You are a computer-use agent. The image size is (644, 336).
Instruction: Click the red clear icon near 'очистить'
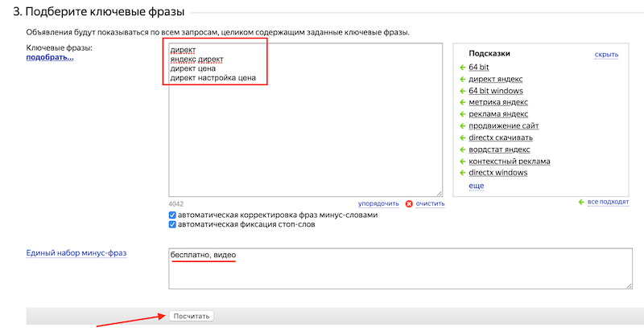(x=410, y=204)
